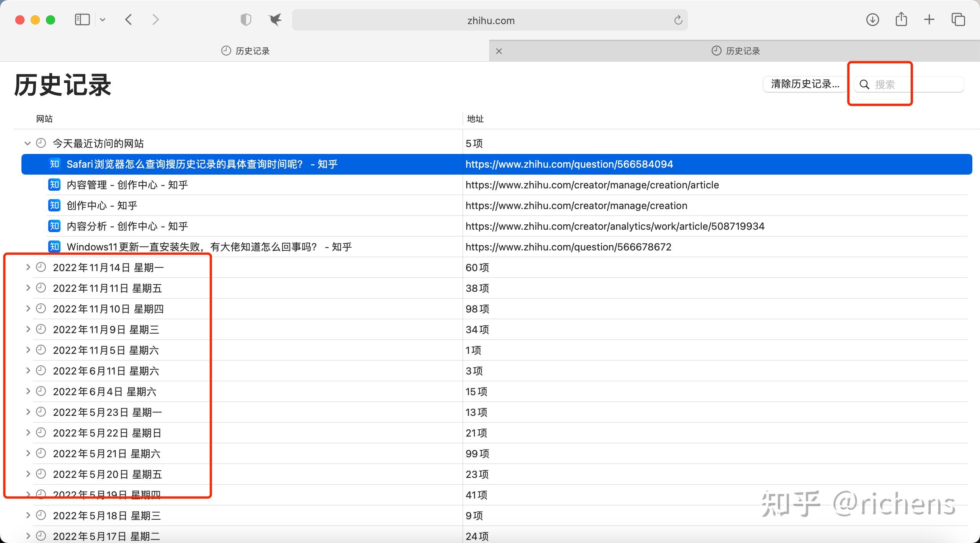Toggle the Safari sidebar button
This screenshot has width=980, height=543.
pos(82,20)
